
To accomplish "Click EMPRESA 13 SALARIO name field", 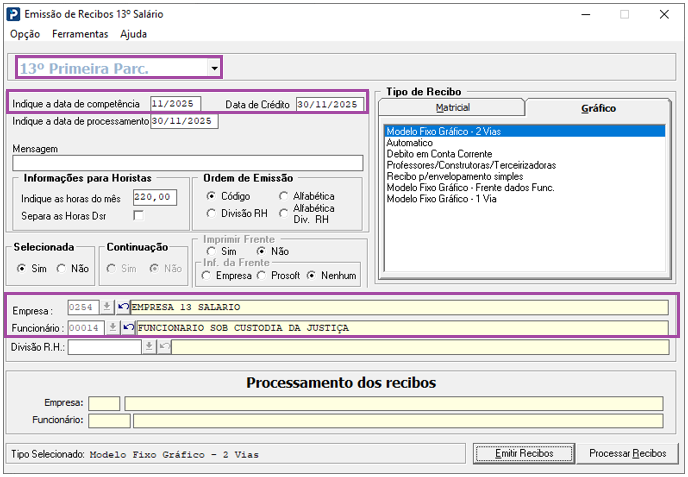I will 399,307.
